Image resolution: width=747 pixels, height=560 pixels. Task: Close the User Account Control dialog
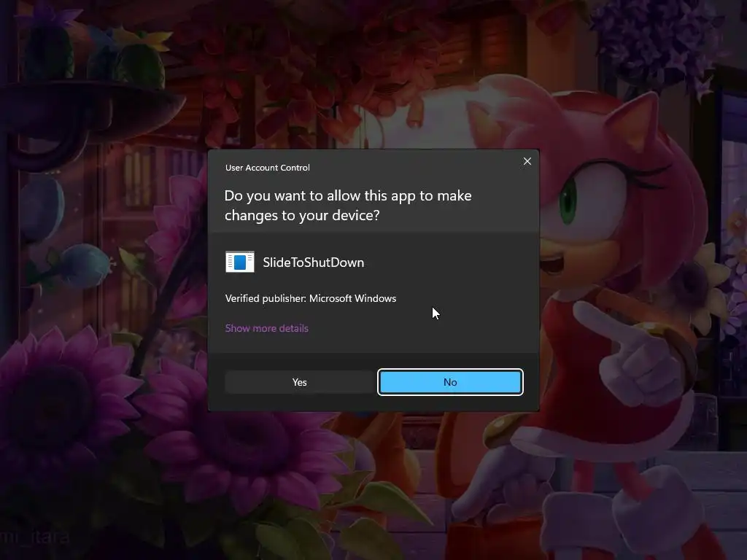[527, 161]
